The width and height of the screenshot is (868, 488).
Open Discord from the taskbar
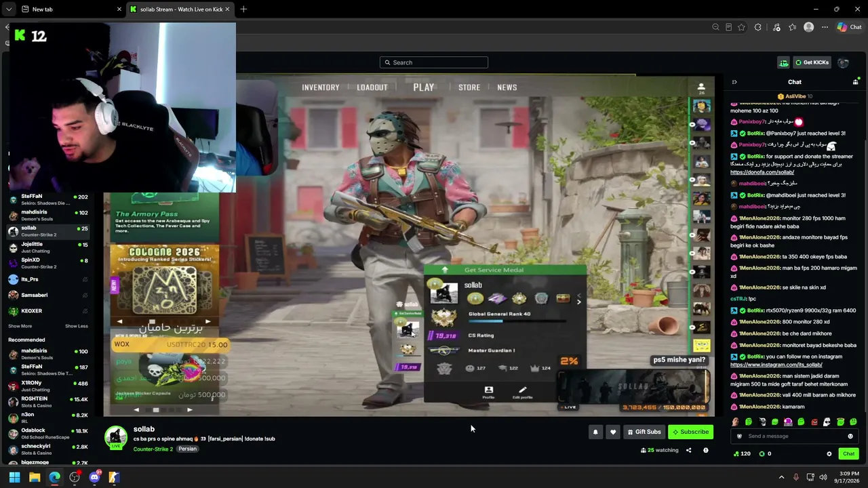(x=94, y=477)
